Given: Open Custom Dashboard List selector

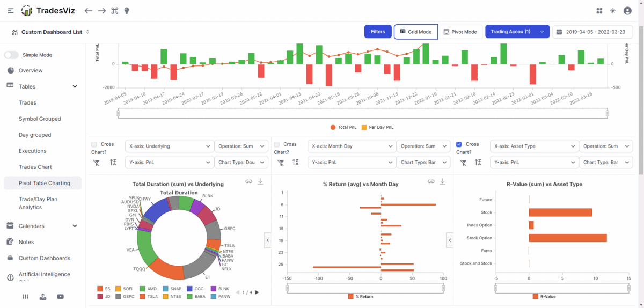Looking at the screenshot, I should [50, 32].
